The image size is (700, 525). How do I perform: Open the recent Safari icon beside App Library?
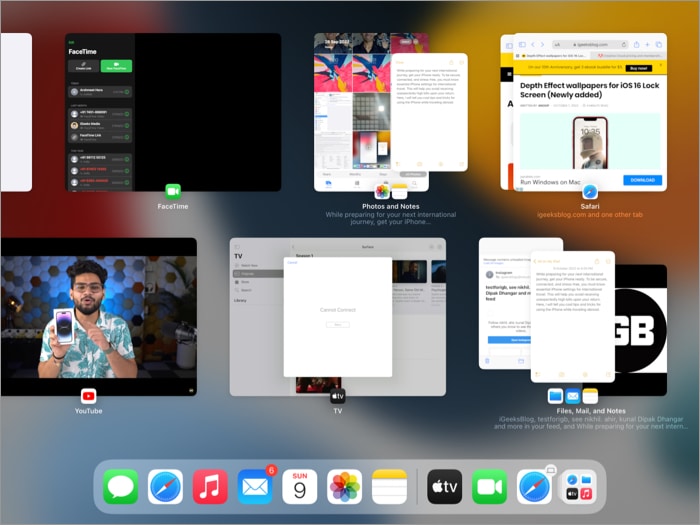tap(534, 487)
